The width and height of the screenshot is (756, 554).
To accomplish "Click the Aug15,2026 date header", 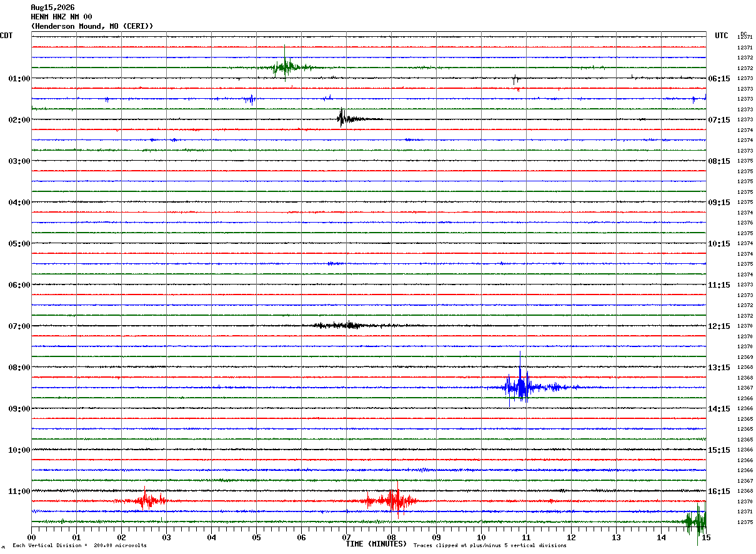I will click(x=52, y=8).
